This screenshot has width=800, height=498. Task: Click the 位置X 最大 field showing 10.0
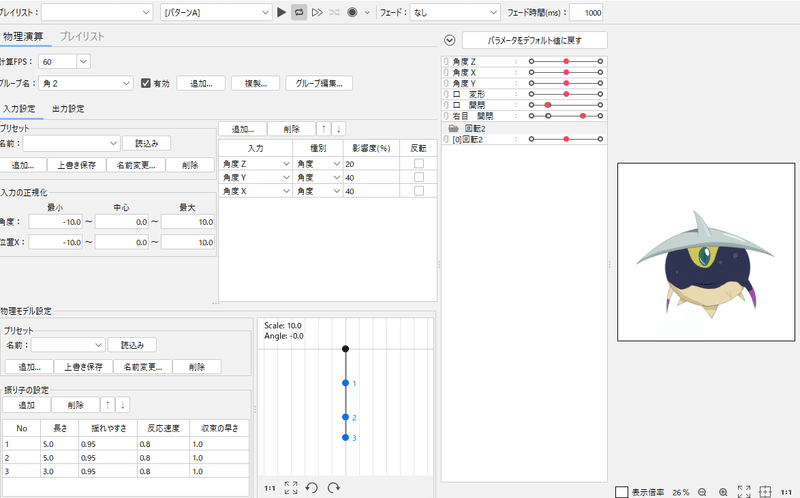point(188,242)
